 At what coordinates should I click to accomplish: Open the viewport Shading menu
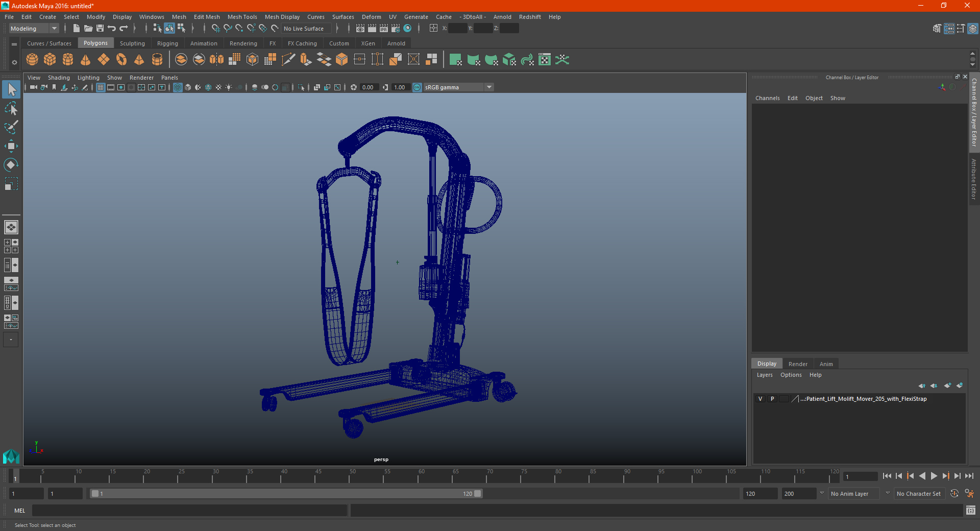(59, 78)
